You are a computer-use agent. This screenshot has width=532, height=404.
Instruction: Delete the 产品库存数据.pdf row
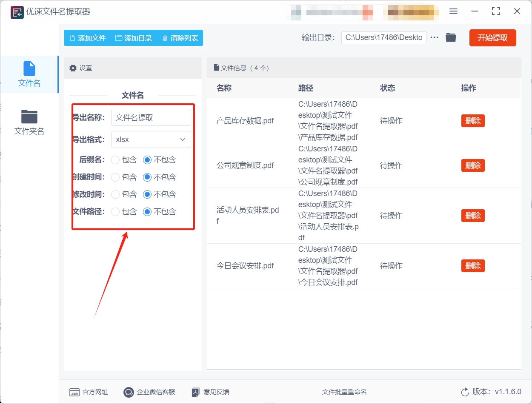click(x=473, y=121)
